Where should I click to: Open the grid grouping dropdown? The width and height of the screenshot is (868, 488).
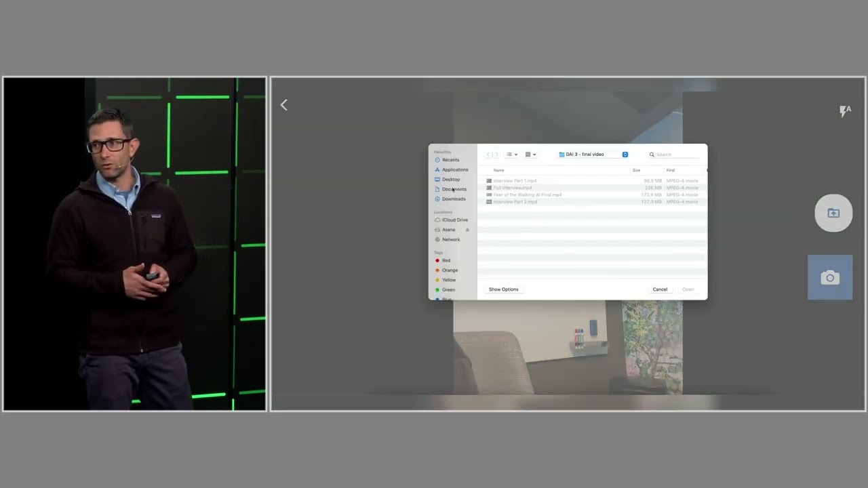coord(530,155)
